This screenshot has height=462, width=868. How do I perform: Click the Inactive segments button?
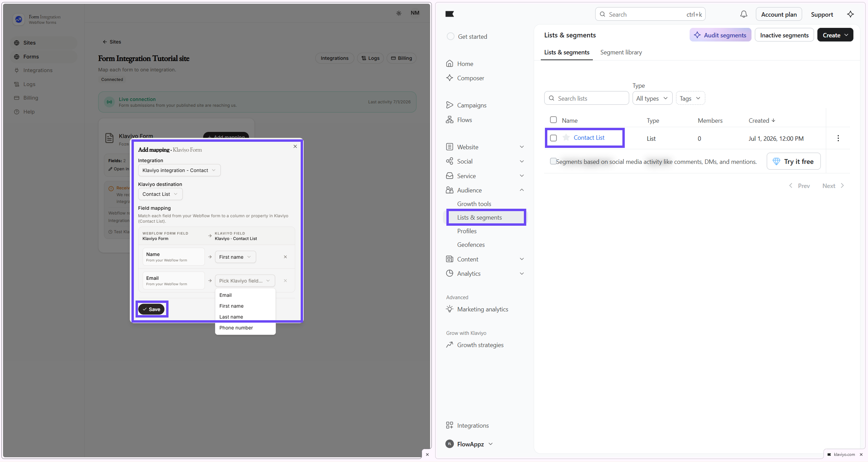[x=784, y=35]
